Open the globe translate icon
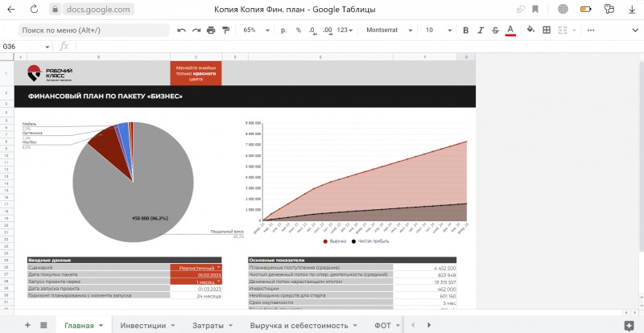 pos(563,9)
